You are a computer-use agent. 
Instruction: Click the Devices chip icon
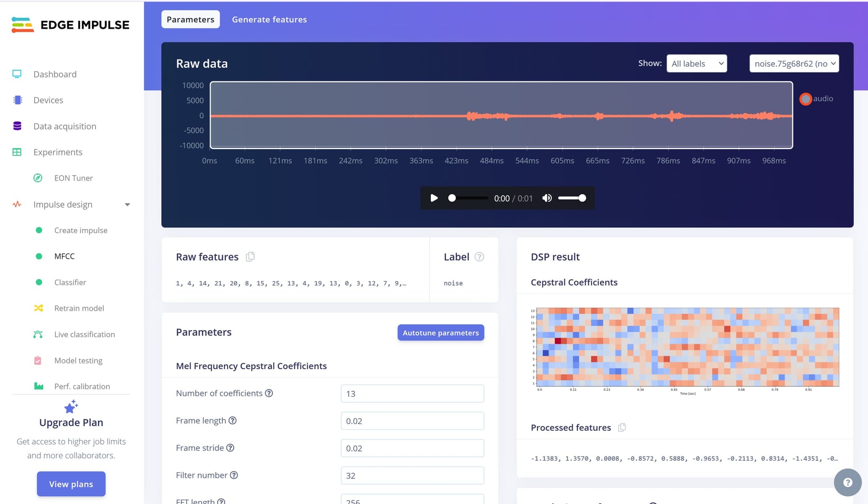click(x=17, y=100)
